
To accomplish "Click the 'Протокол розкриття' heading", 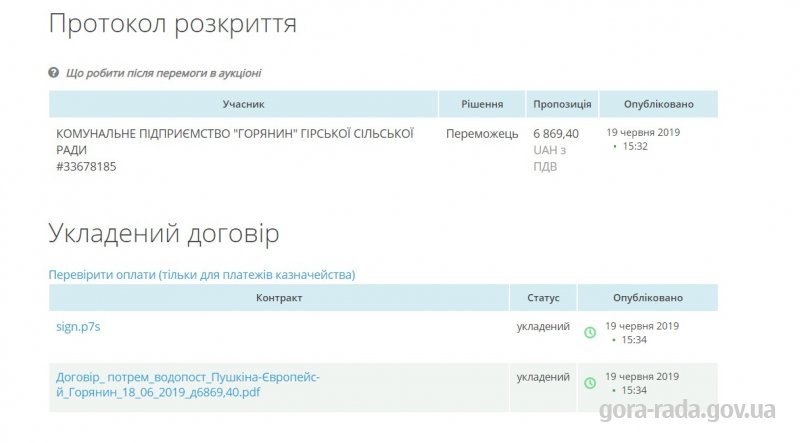I will pyautogui.click(x=172, y=24).
